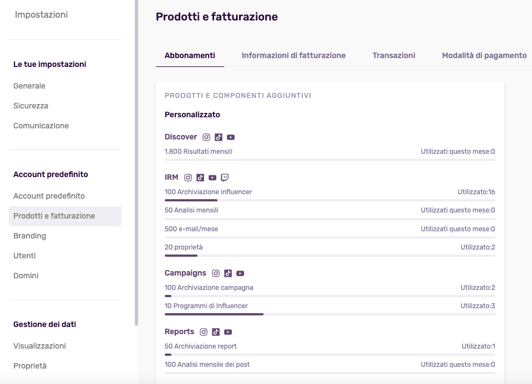Switch to Informazioni di fatturazione tab
This screenshot has height=384, width=532.
click(293, 55)
